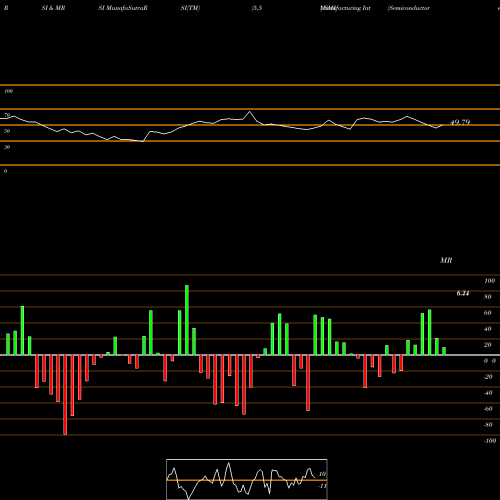The height and width of the screenshot is (500, 500).
Task: Click the 'Manufacturing Int' title text
Action: pos(345,8)
